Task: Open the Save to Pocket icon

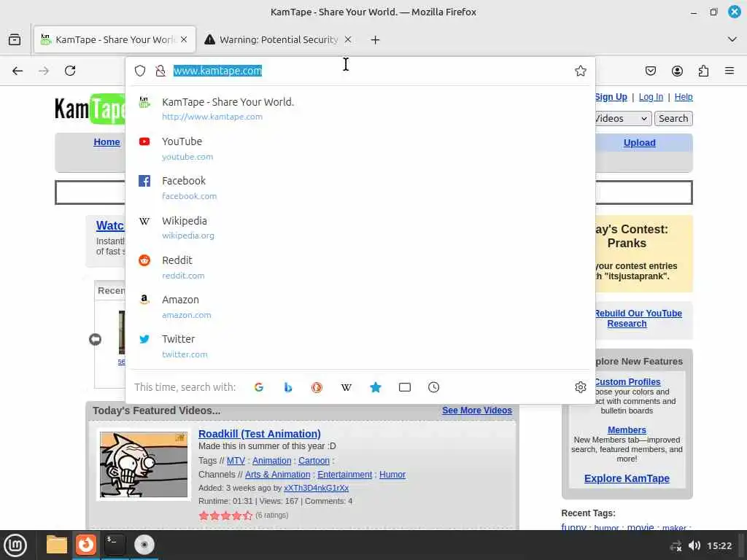Action: click(x=650, y=71)
